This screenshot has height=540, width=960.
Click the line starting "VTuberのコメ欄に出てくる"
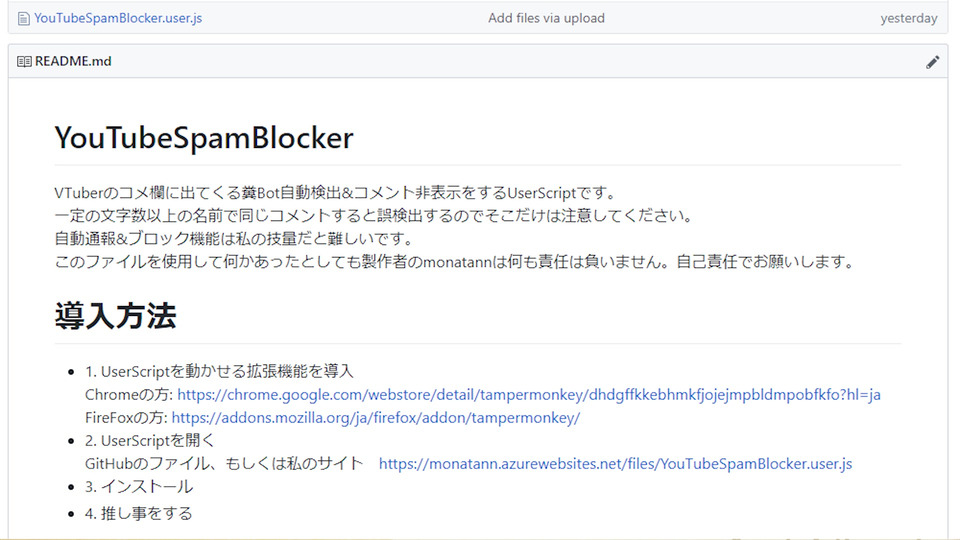336,193
